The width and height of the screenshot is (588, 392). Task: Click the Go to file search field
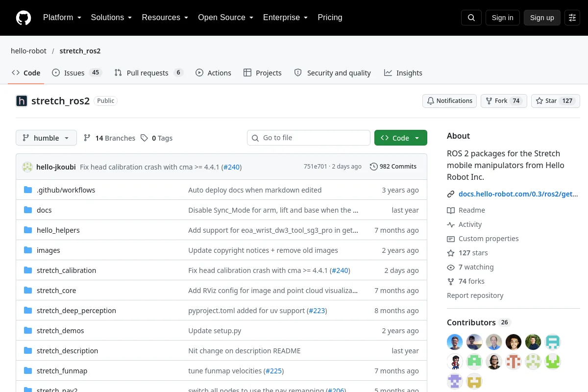pyautogui.click(x=309, y=138)
